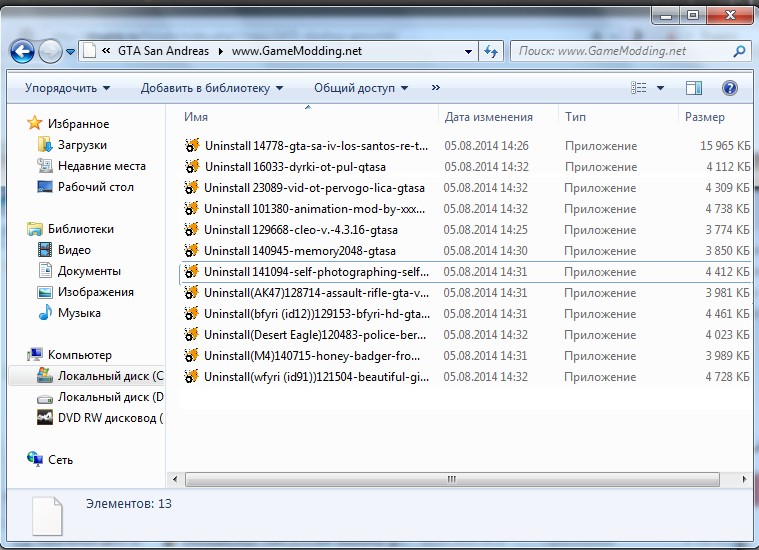Show hidden toolbar commands chevron
Image resolution: width=759 pixels, height=550 pixels.
click(436, 88)
